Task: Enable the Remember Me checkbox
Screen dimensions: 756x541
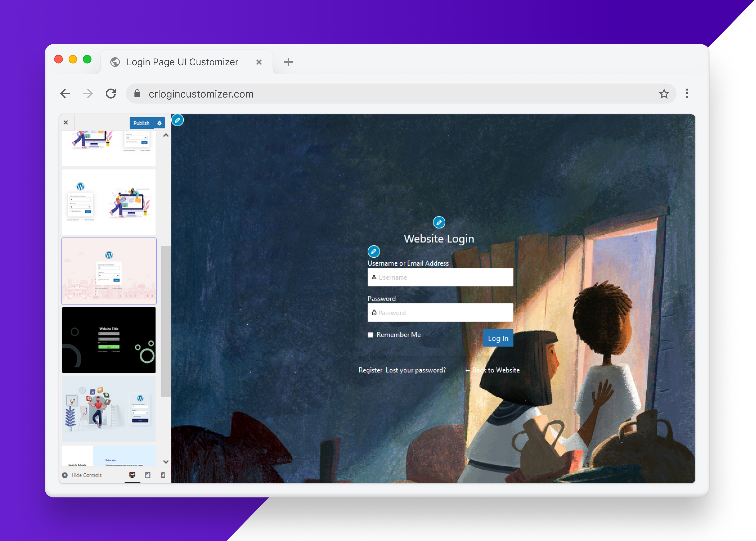Action: [x=370, y=335]
